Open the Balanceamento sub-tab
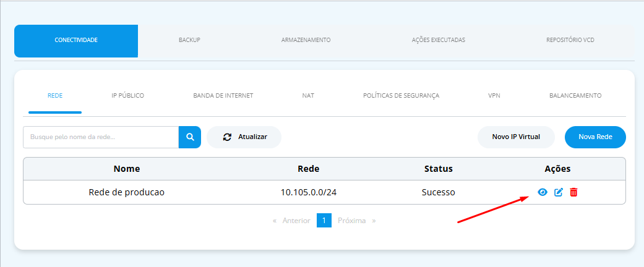Screen dimensions: 644x267 pos(575,96)
